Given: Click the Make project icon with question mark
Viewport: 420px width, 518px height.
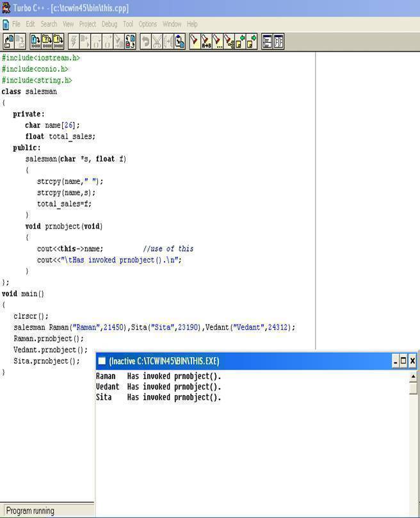Looking at the screenshot, I should (x=47, y=42).
